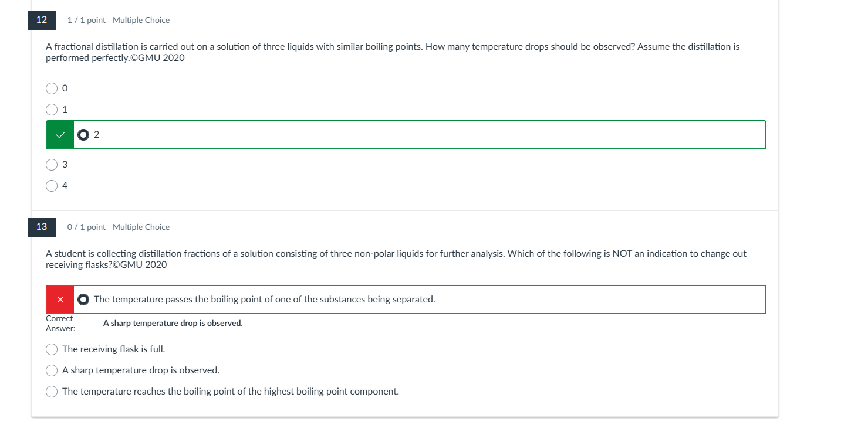Click the "Multiple Choice" label on question 13
868x425 pixels.
(x=141, y=227)
